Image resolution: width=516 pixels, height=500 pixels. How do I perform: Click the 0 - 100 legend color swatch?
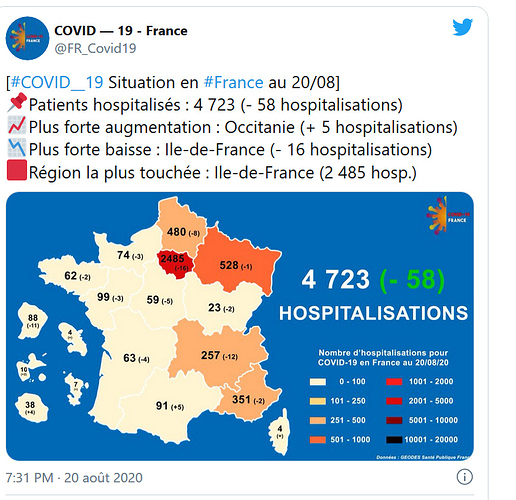click(x=318, y=382)
